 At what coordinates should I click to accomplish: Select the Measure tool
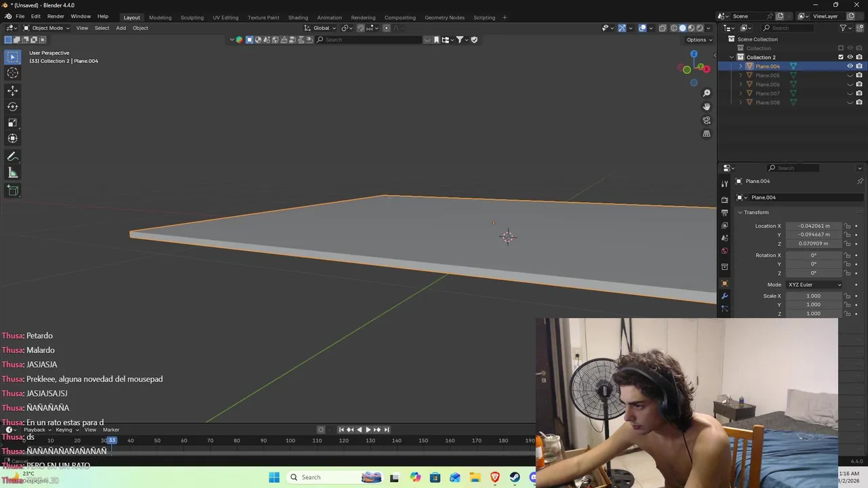[x=12, y=173]
